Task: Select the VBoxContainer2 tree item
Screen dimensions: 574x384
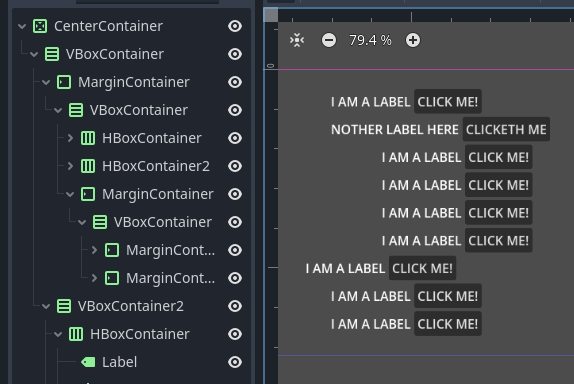Action: (131, 306)
